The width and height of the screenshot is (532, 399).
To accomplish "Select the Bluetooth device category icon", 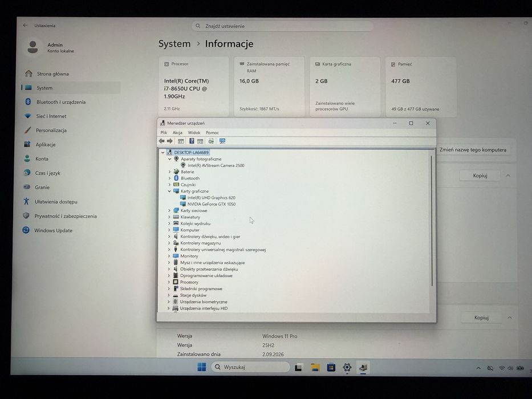I will tap(176, 178).
